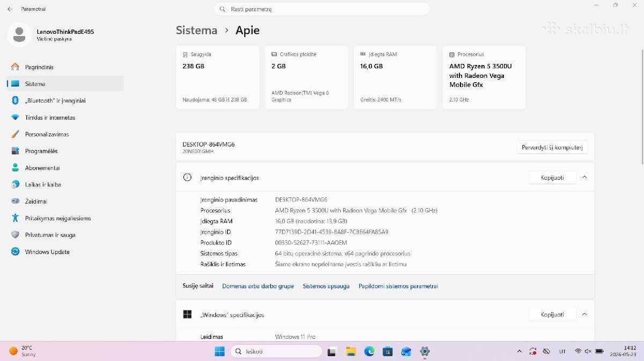Select the Įrenginio ID value text
644x361 pixels.
pos(332,232)
